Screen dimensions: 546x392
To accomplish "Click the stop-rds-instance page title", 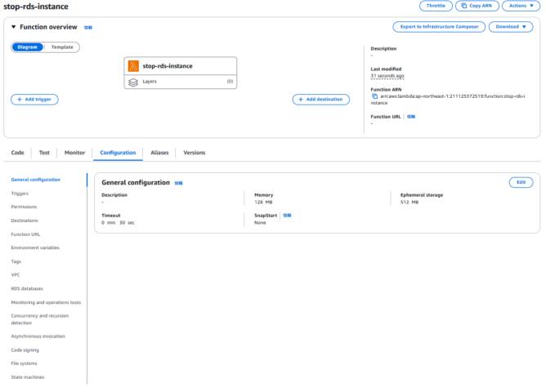I will 36,7.
